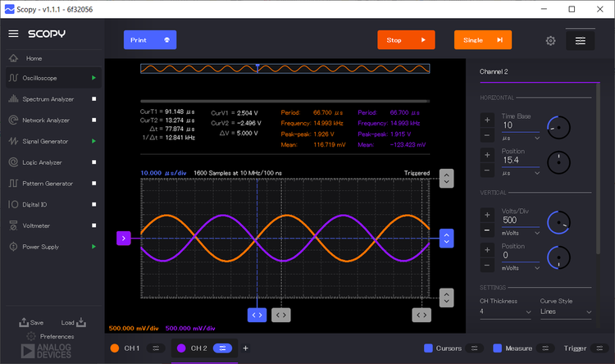Toggle Network Analyzer run/stop square

[93, 120]
